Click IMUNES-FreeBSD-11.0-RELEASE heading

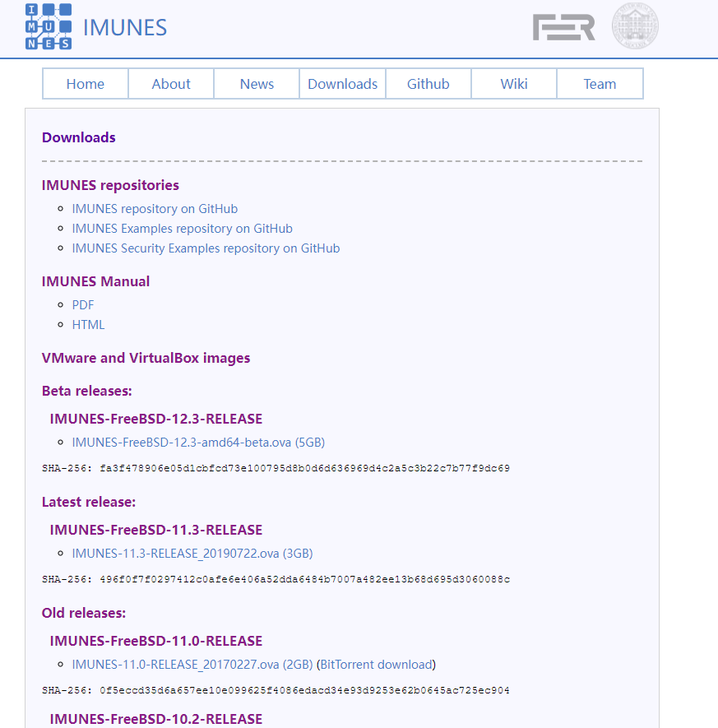click(156, 641)
